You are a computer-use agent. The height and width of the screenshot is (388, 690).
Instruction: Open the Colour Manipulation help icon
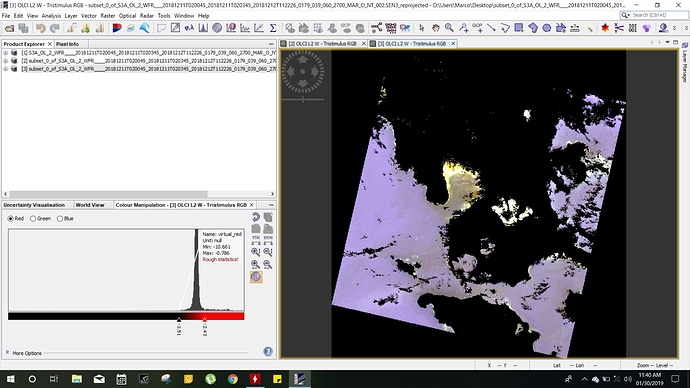click(x=268, y=351)
